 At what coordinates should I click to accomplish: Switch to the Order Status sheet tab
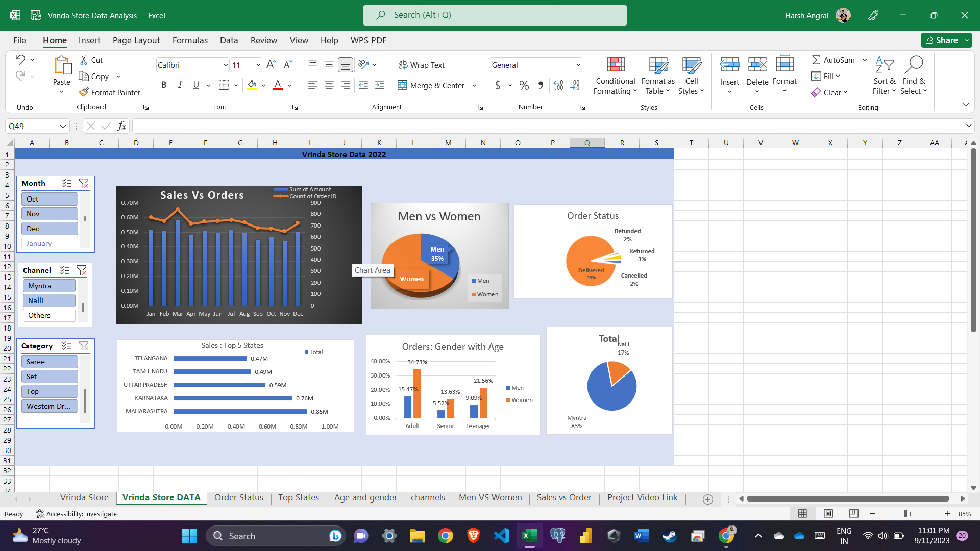pos(238,497)
